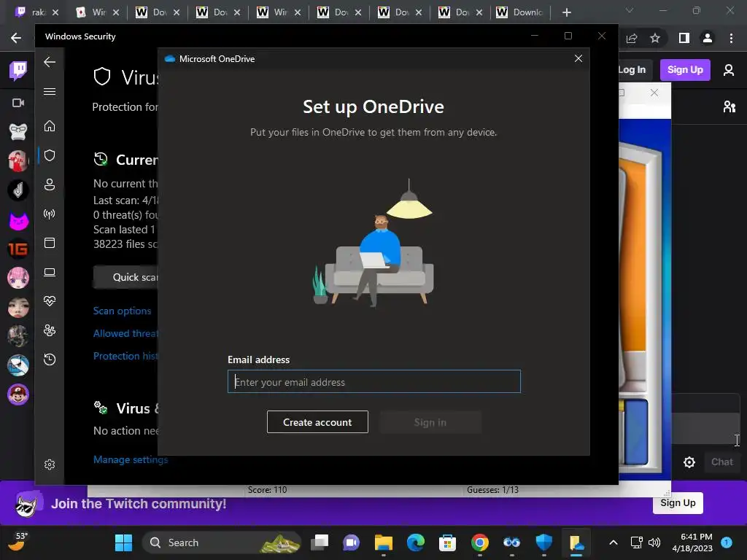Open Protection history clock icon in sidebar

[x=50, y=359]
